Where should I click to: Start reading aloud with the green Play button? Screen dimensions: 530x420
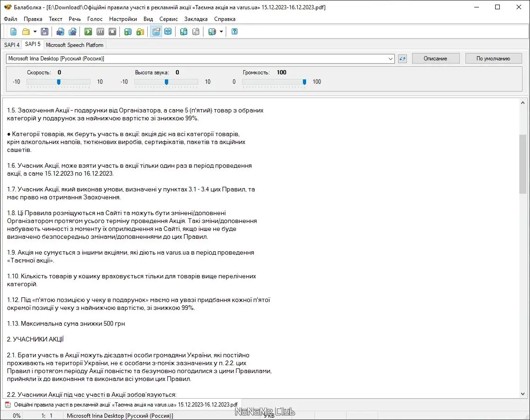(x=88, y=32)
